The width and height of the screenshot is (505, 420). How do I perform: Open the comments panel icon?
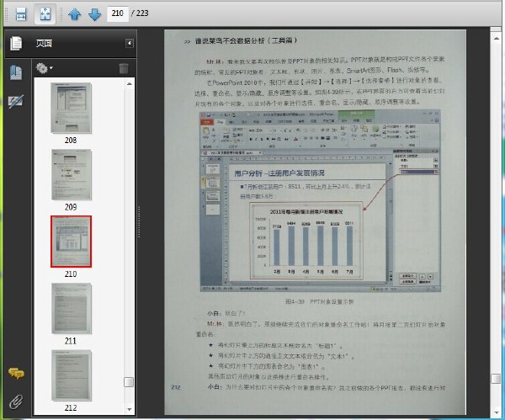click(x=16, y=374)
